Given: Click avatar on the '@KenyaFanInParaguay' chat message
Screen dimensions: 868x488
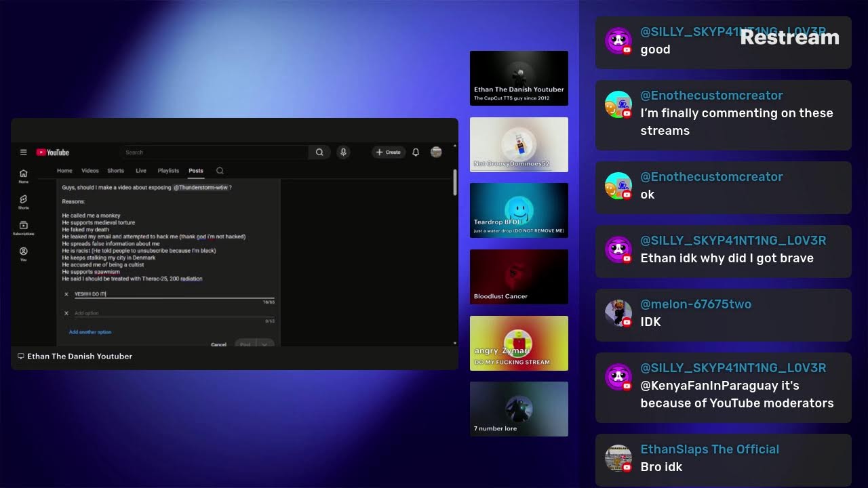Looking at the screenshot, I should tap(618, 377).
